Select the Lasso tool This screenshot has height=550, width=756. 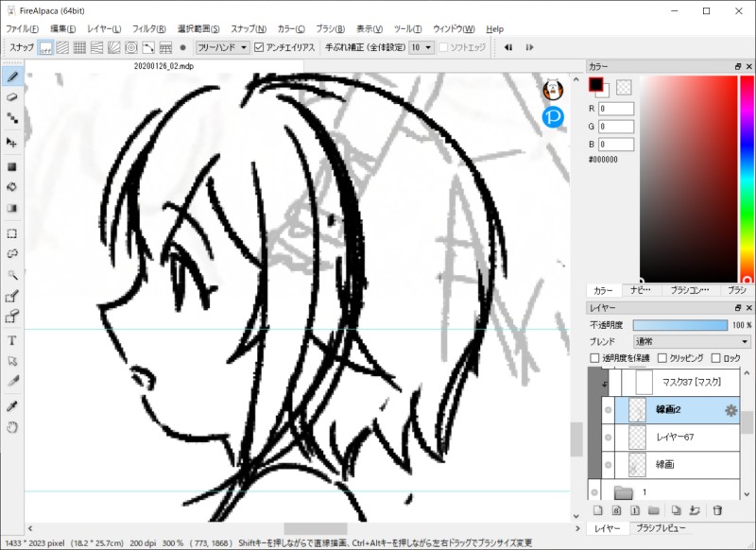tap(12, 254)
